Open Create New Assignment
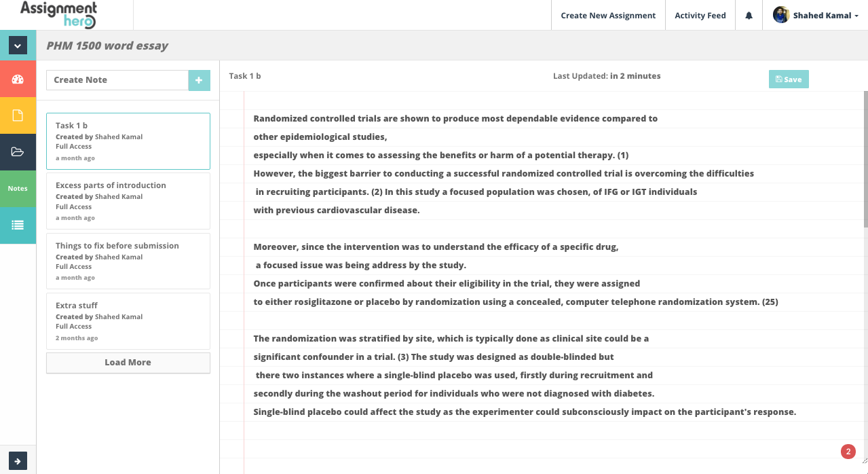Screen dimensions: 868x474 pos(607,15)
